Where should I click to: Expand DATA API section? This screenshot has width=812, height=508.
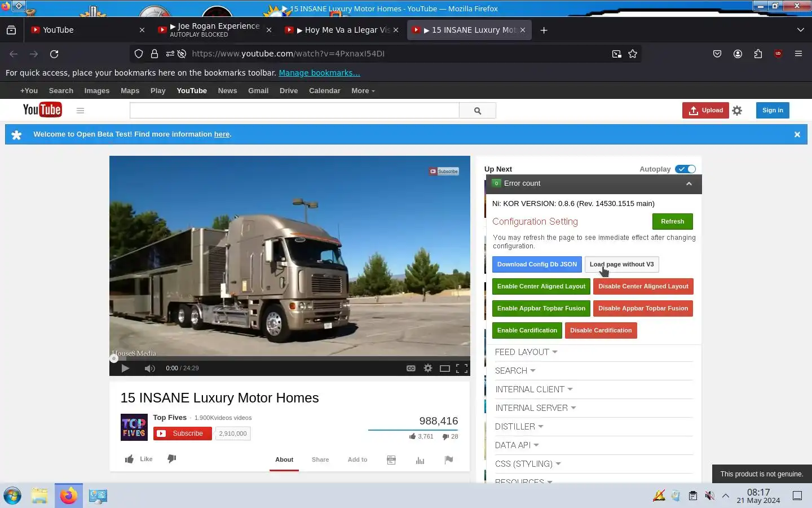point(517,445)
